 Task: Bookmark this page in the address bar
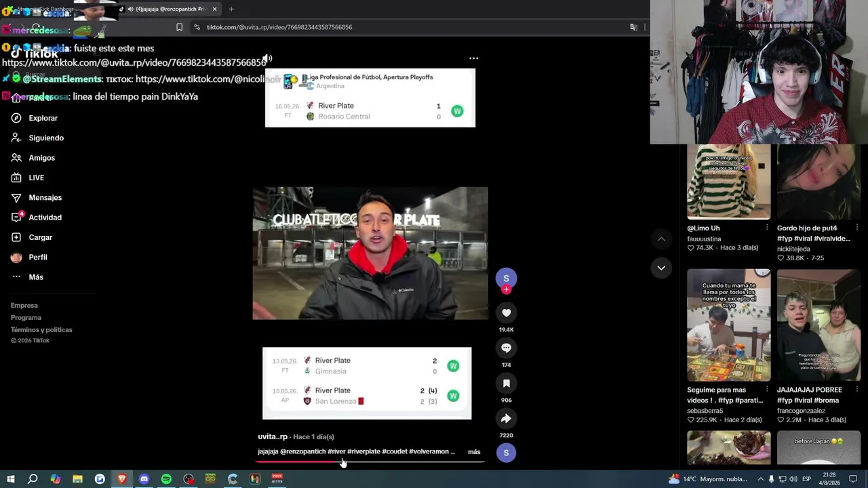179,27
